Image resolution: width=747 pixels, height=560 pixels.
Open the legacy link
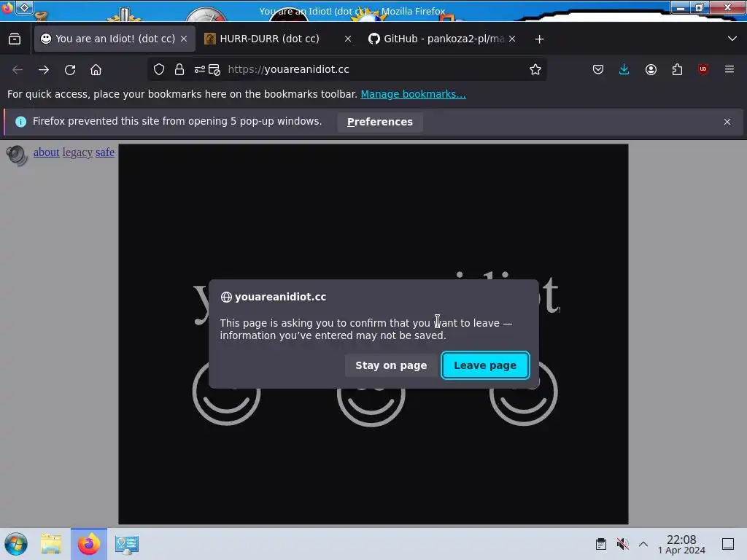pos(77,152)
